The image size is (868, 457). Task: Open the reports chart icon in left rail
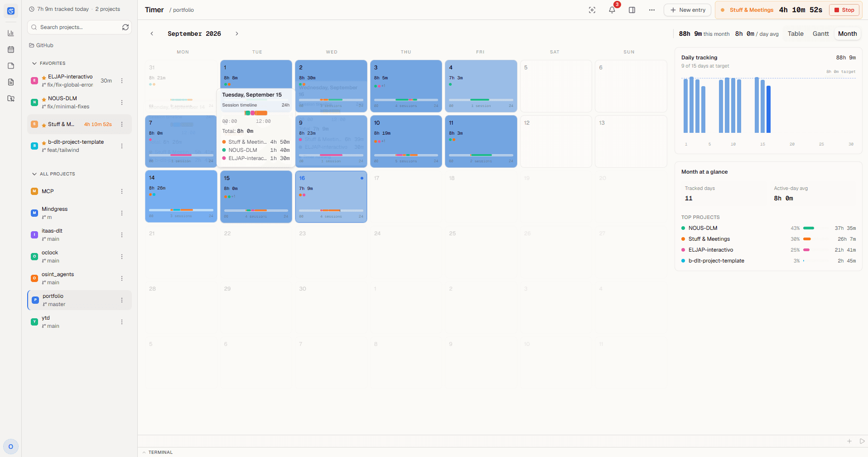coord(11,33)
